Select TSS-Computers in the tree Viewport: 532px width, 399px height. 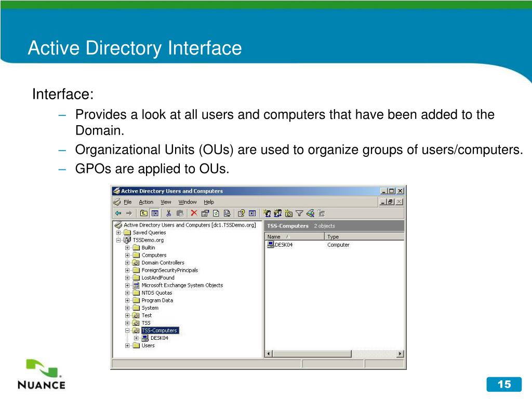(159, 330)
